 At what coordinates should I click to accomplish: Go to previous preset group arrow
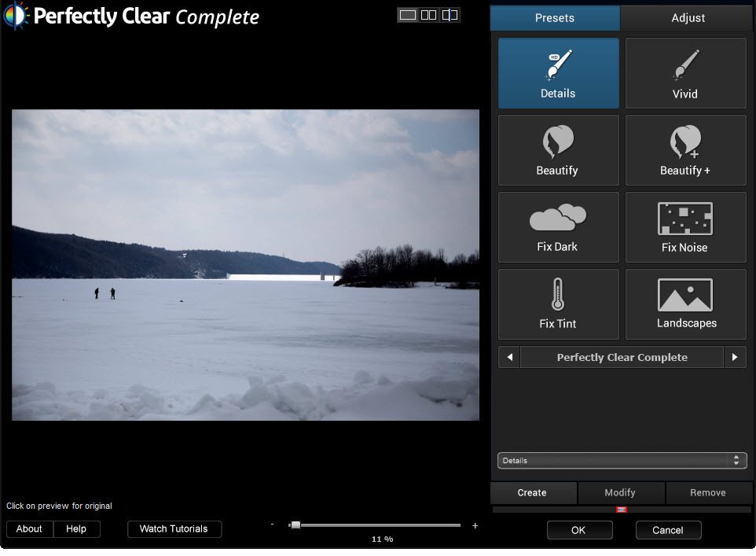coord(509,357)
